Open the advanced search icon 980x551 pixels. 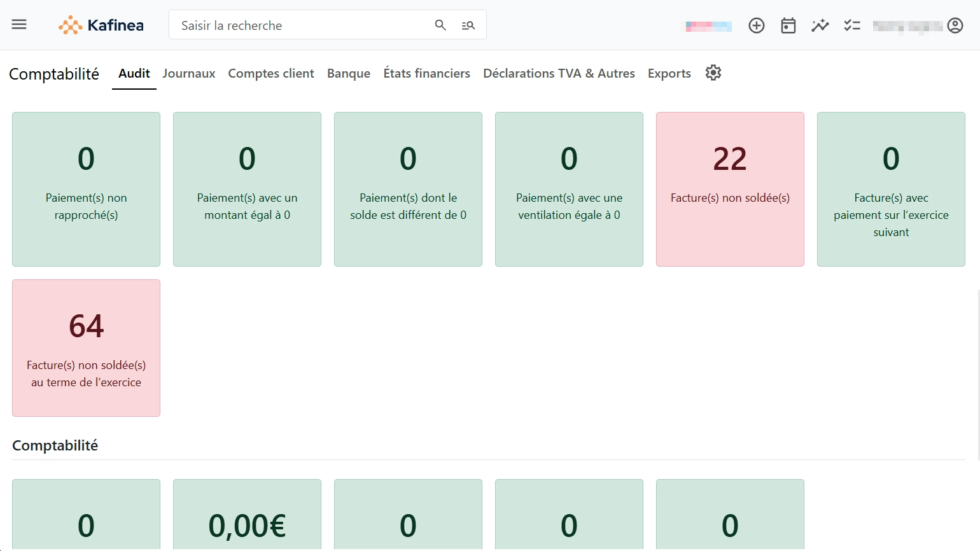pyautogui.click(x=468, y=25)
